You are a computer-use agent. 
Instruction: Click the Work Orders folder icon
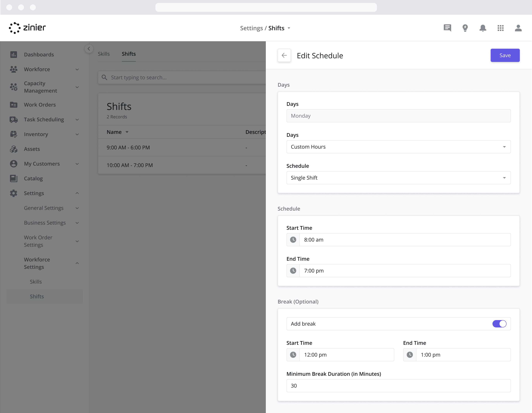[14, 105]
